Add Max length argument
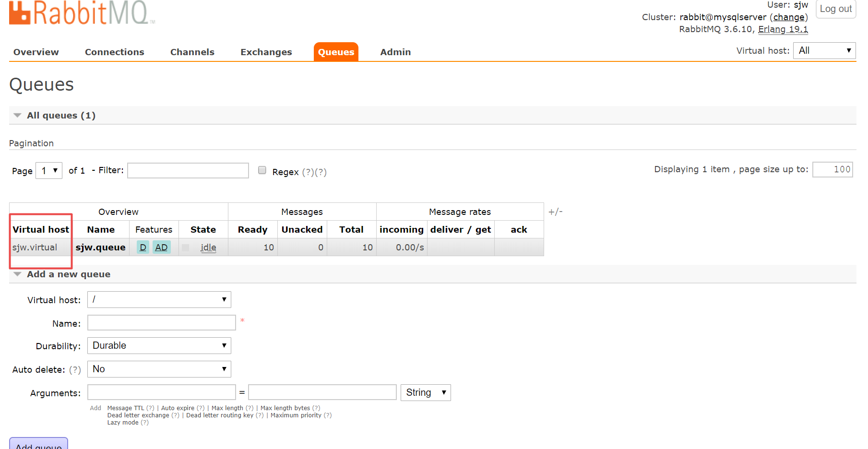The width and height of the screenshot is (868, 449). [227, 408]
